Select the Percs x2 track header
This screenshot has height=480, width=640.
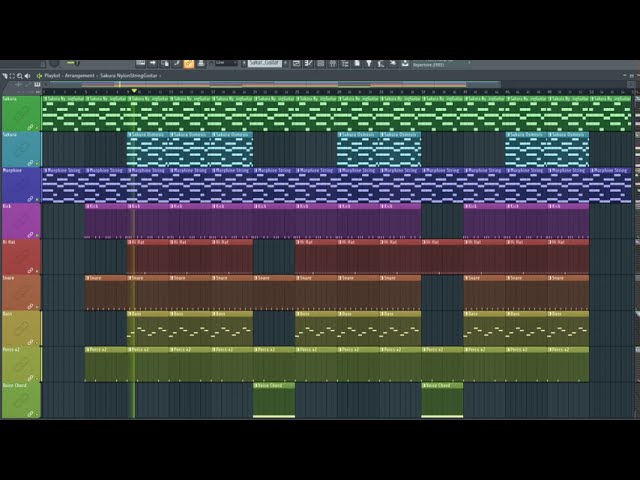(x=21, y=364)
